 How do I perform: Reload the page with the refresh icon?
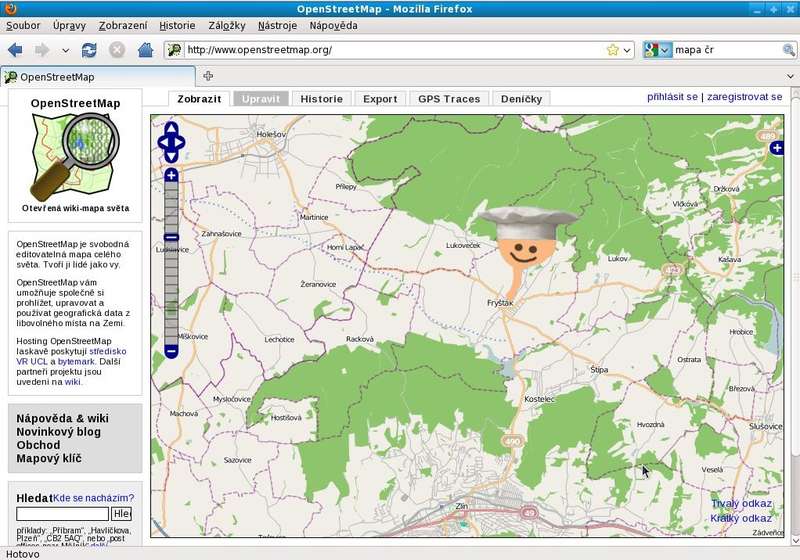pyautogui.click(x=89, y=50)
